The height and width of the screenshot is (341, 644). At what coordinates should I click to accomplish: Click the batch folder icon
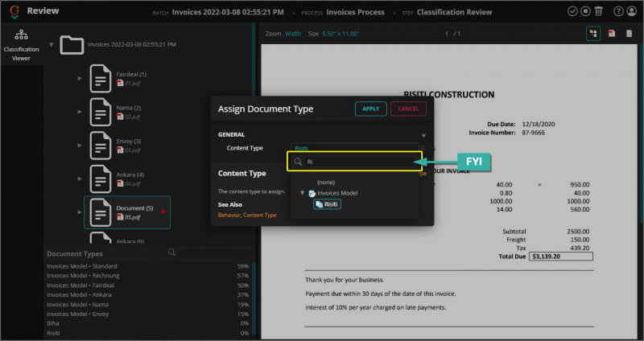click(72, 45)
